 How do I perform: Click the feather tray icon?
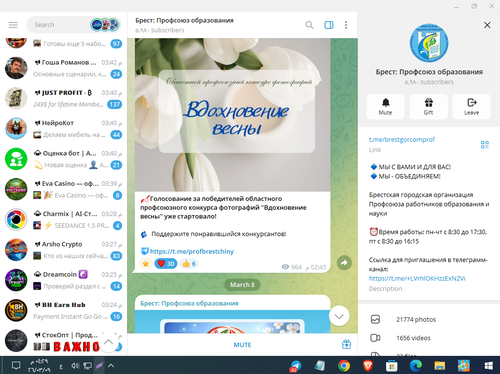click(99, 366)
